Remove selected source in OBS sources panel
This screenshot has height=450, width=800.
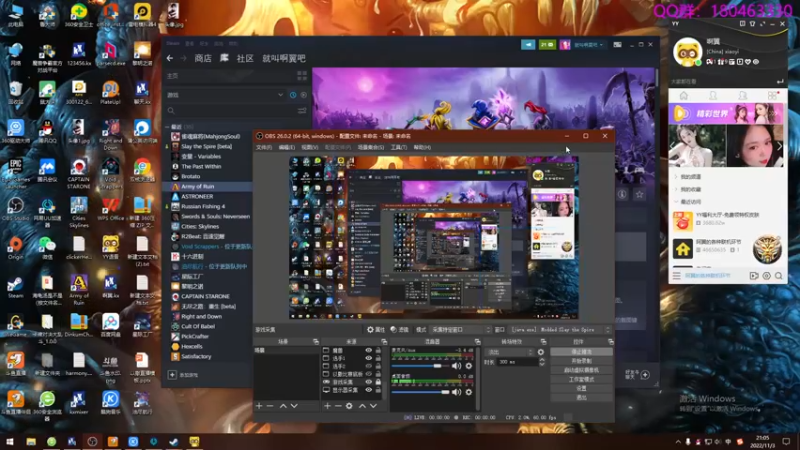point(338,406)
